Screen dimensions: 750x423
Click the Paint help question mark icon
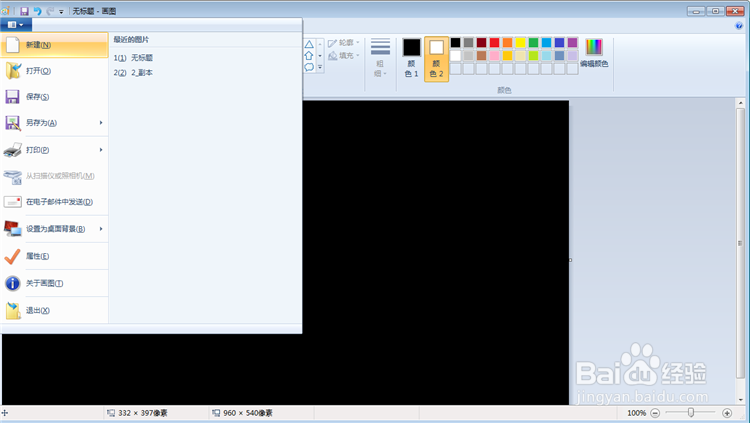tap(739, 26)
